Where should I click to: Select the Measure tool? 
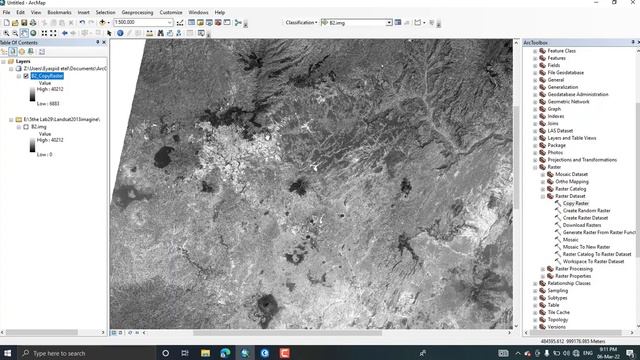[149, 33]
